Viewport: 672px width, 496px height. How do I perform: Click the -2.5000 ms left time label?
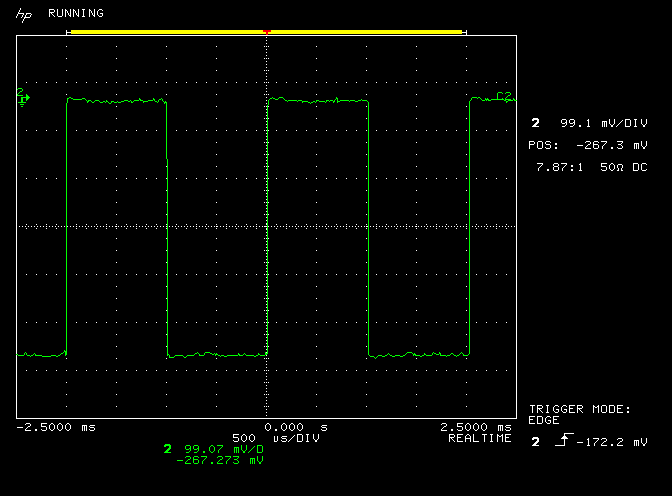pos(56,427)
